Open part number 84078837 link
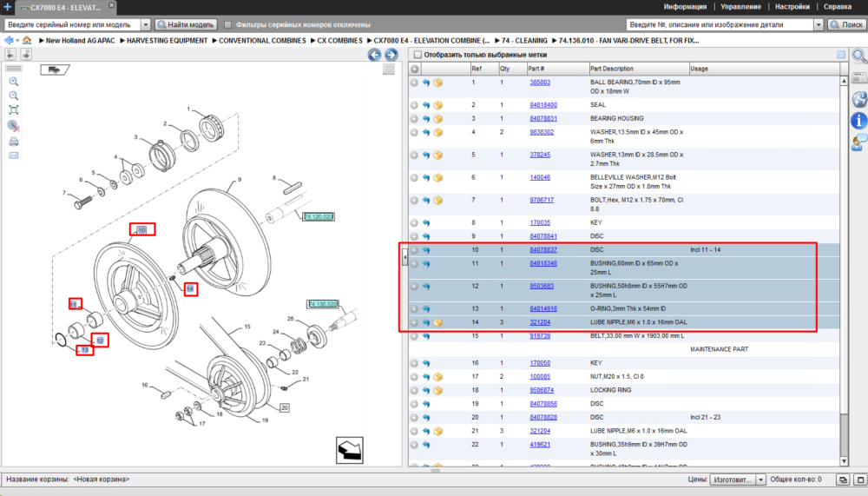This screenshot has height=496, width=868. (543, 250)
